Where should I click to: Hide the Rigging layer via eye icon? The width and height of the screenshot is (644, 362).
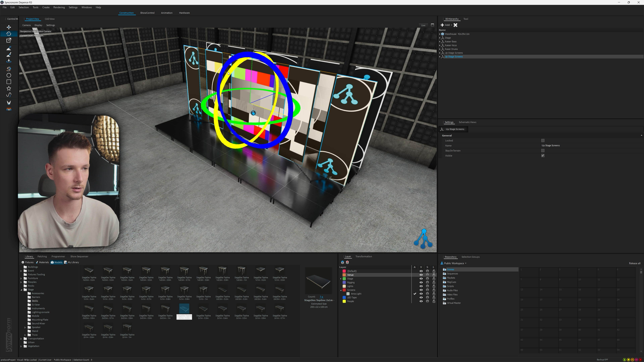coord(421,283)
